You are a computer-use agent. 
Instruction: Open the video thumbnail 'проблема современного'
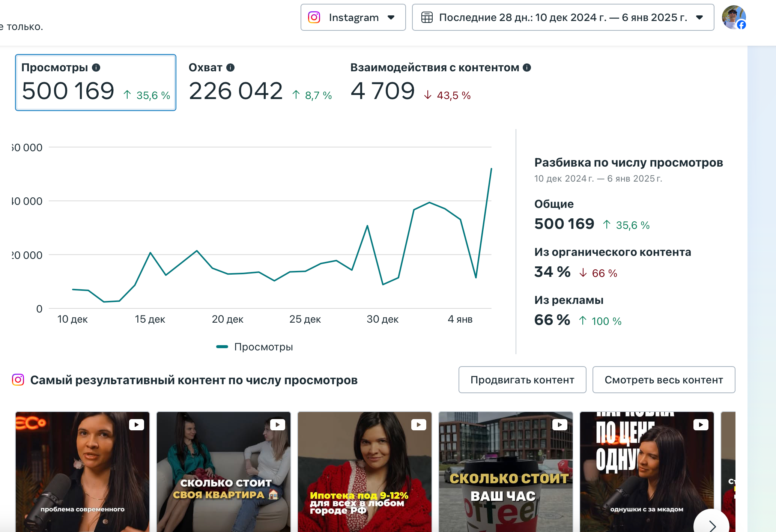pyautogui.click(x=83, y=472)
